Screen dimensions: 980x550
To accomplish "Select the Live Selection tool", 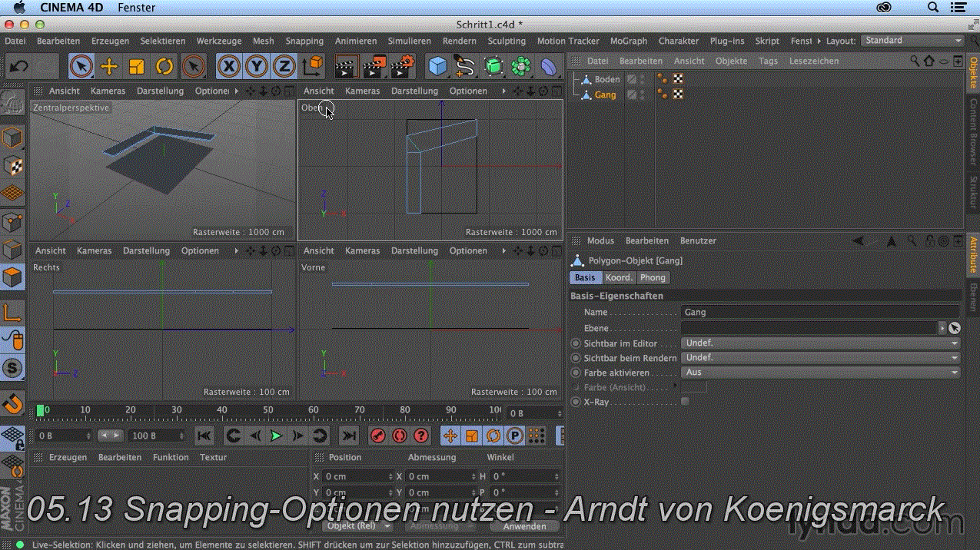I will point(81,67).
